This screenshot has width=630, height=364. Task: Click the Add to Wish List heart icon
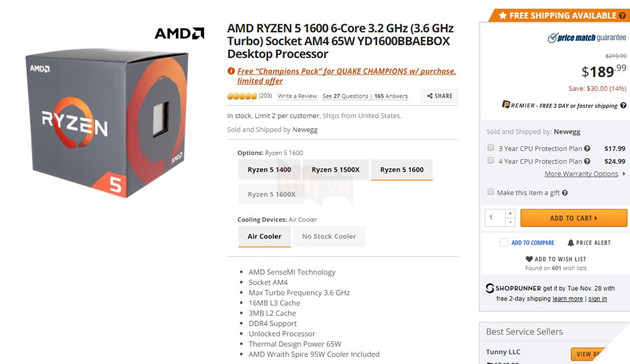point(529,259)
